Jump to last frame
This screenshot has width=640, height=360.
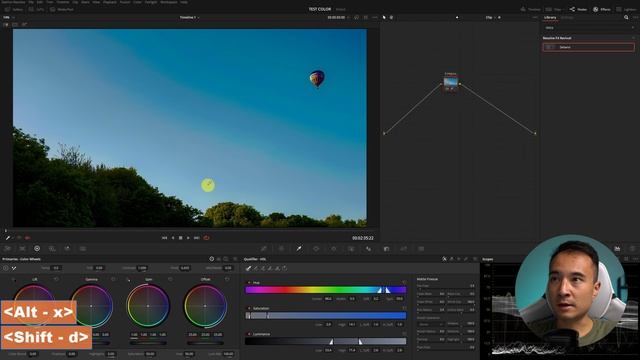(x=196, y=238)
